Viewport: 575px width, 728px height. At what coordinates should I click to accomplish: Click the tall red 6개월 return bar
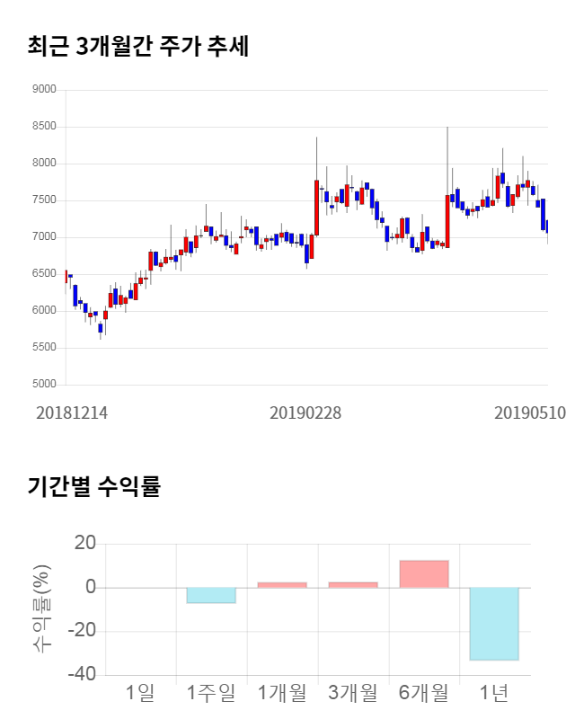[x=424, y=574]
